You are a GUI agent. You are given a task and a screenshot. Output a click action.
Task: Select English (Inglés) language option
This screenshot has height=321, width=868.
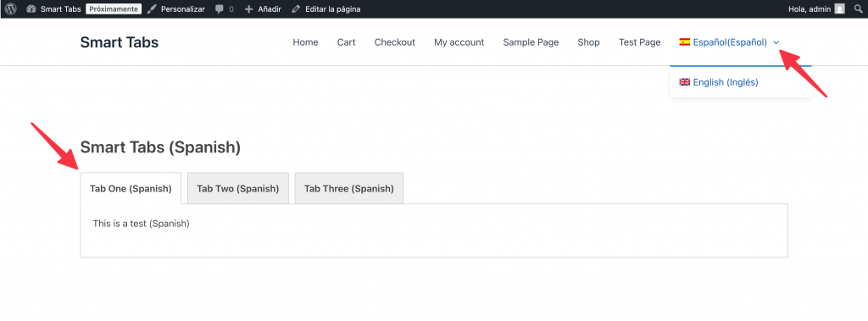coord(719,82)
